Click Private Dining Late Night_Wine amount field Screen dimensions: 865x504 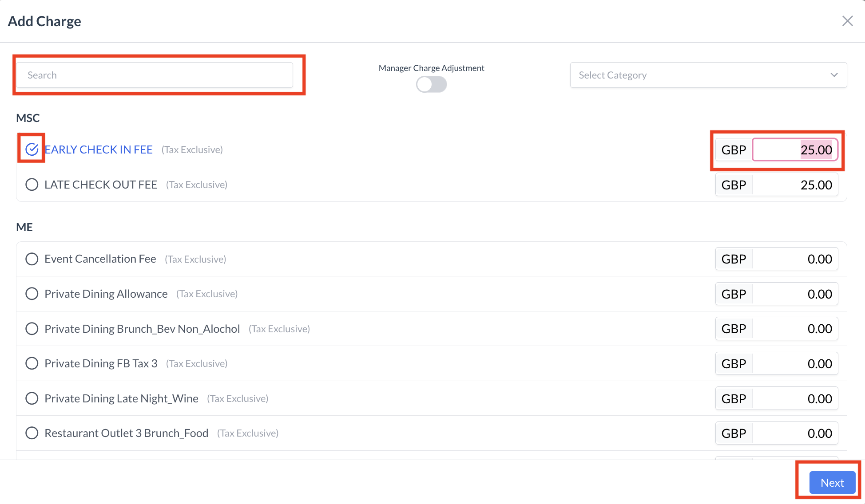(x=795, y=399)
